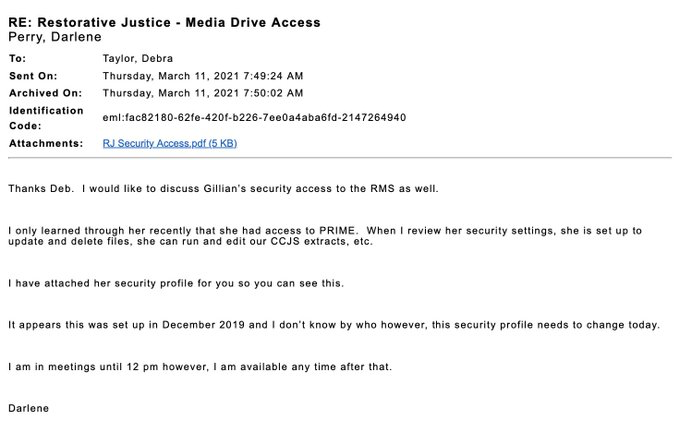Click the 'Identification Code:' label
The height and width of the screenshot is (432, 680).
point(46,118)
